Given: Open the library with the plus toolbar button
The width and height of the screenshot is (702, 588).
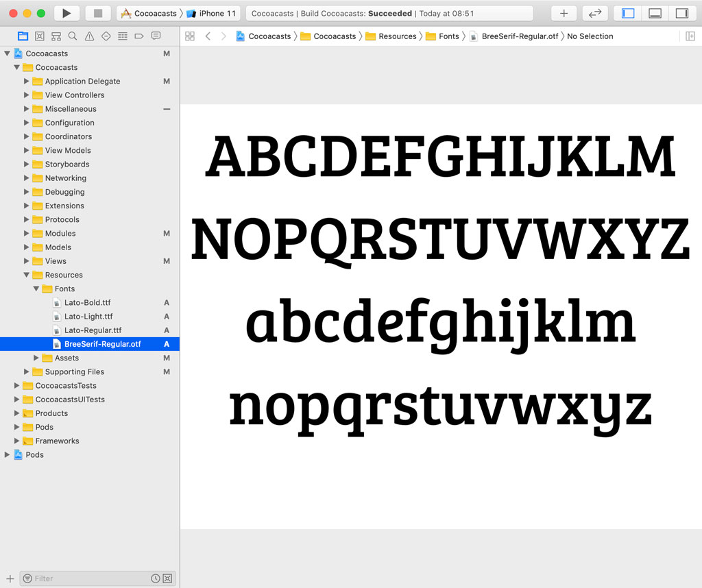Looking at the screenshot, I should click(564, 12).
